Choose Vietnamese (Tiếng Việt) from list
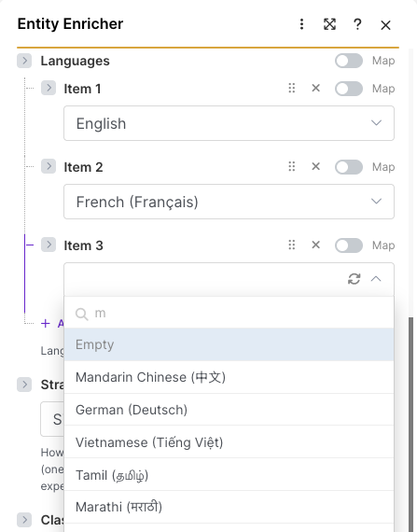The image size is (417, 532). [229, 442]
